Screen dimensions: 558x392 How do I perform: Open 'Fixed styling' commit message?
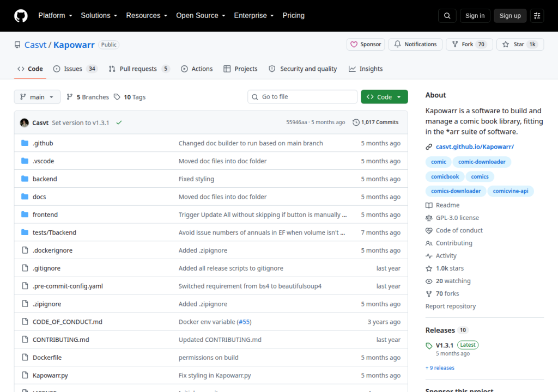pyautogui.click(x=196, y=179)
